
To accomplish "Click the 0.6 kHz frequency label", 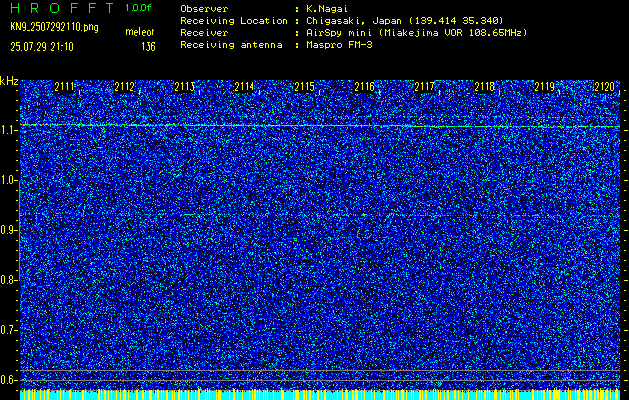I will click(7, 380).
